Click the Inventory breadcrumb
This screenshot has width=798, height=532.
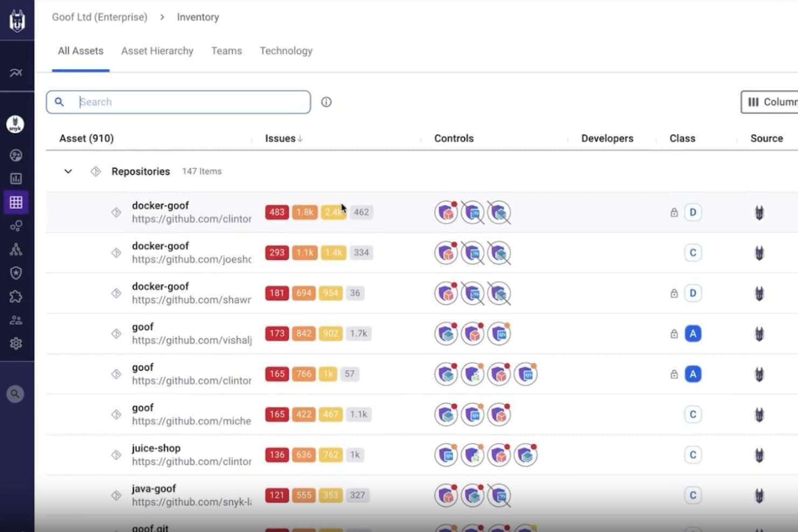[198, 17]
